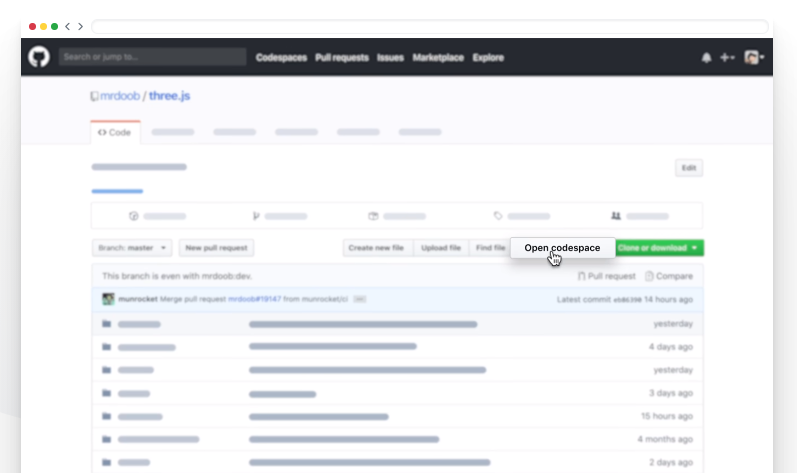Open Branch: master dropdown

click(132, 248)
